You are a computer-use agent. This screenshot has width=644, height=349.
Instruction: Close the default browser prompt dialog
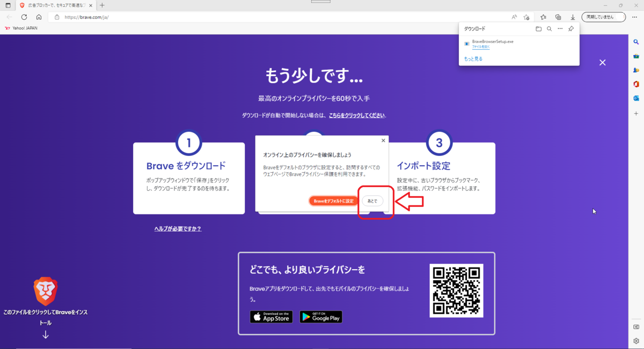click(383, 140)
